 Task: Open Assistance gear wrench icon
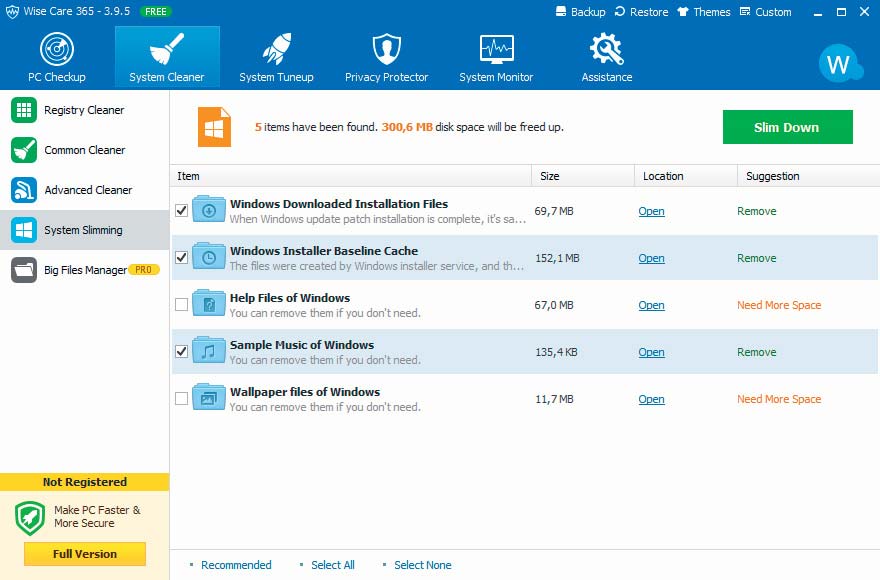click(606, 49)
